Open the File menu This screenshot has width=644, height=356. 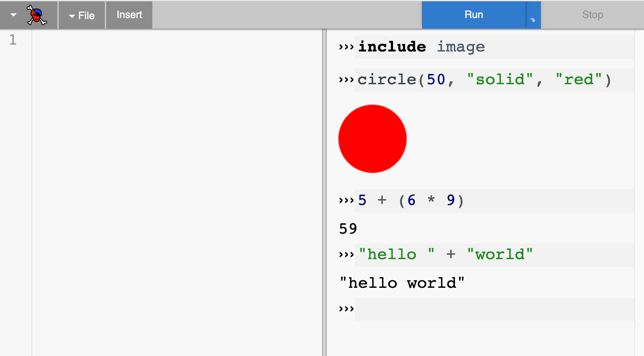82,15
